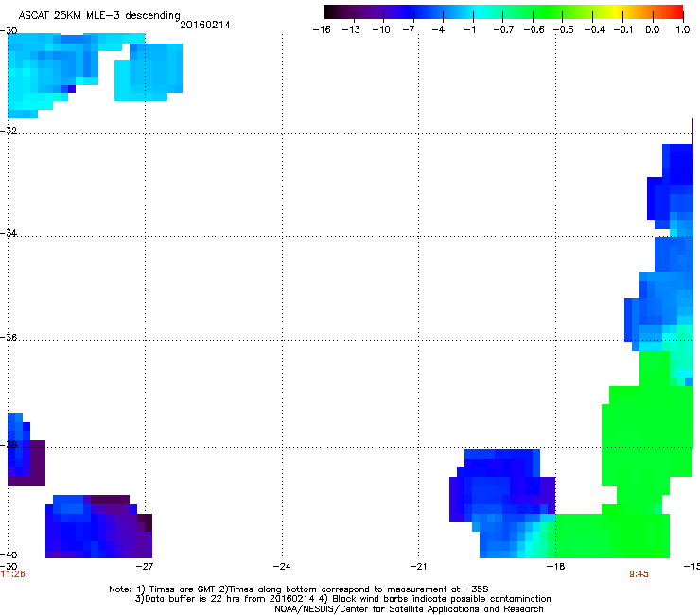Click the -0.5 color scale label

(564, 30)
